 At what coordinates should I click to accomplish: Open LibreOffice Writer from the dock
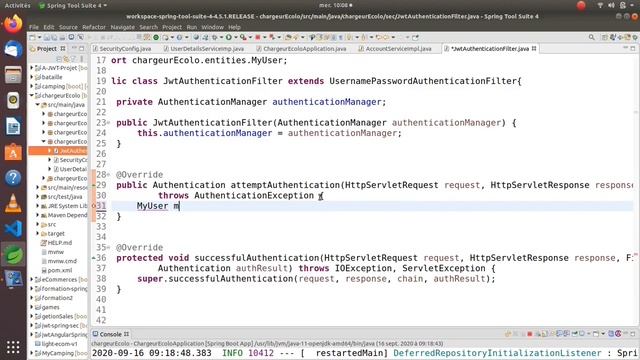click(13, 126)
